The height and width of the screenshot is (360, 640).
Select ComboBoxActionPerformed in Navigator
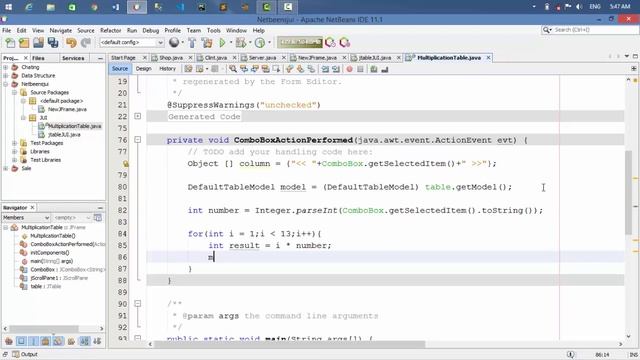pyautogui.click(x=67, y=244)
